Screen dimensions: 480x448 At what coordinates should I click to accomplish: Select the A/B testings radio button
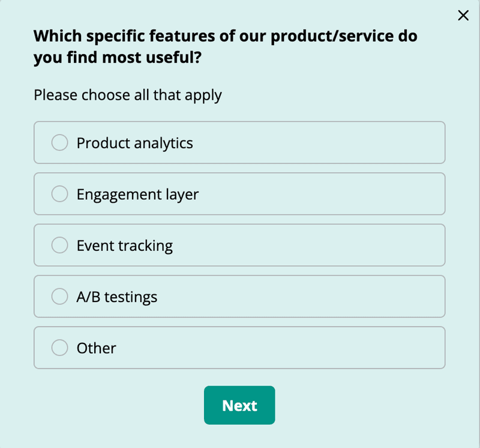point(59,296)
